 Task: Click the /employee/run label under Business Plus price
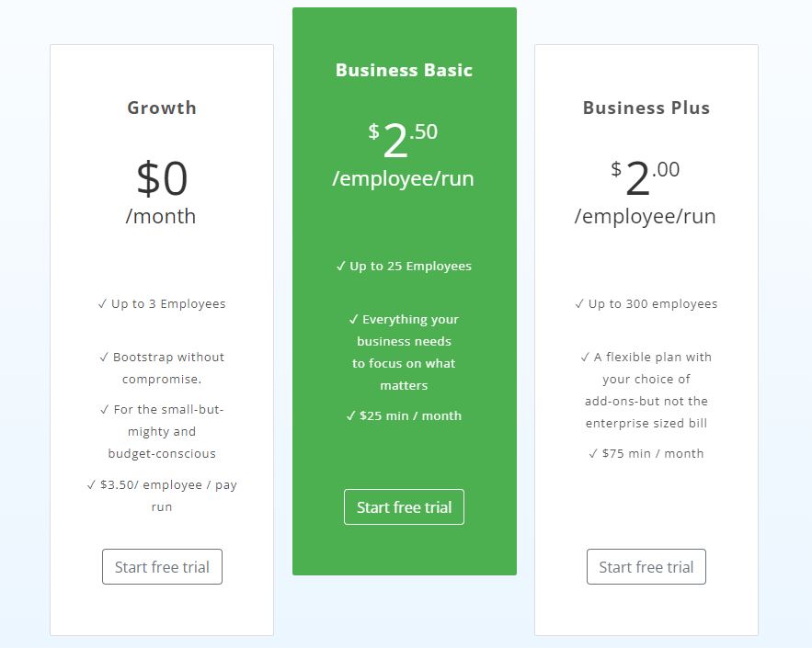[x=646, y=216]
